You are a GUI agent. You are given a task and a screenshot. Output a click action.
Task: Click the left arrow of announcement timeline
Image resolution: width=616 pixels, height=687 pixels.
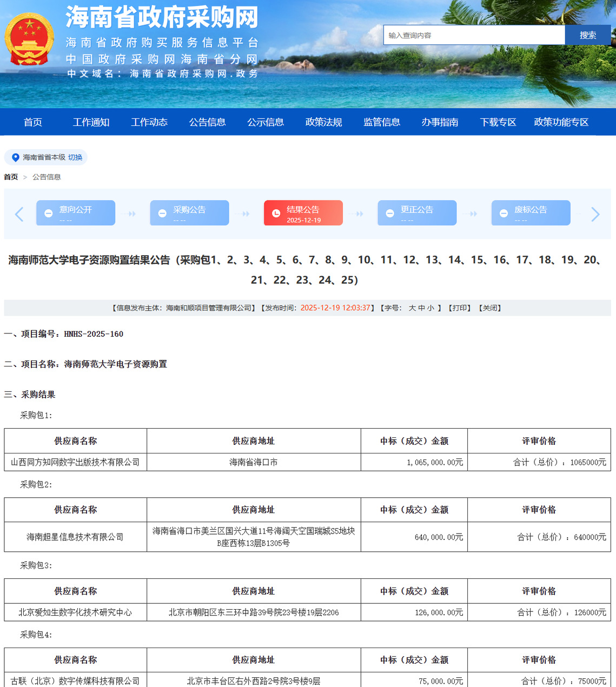(x=19, y=215)
